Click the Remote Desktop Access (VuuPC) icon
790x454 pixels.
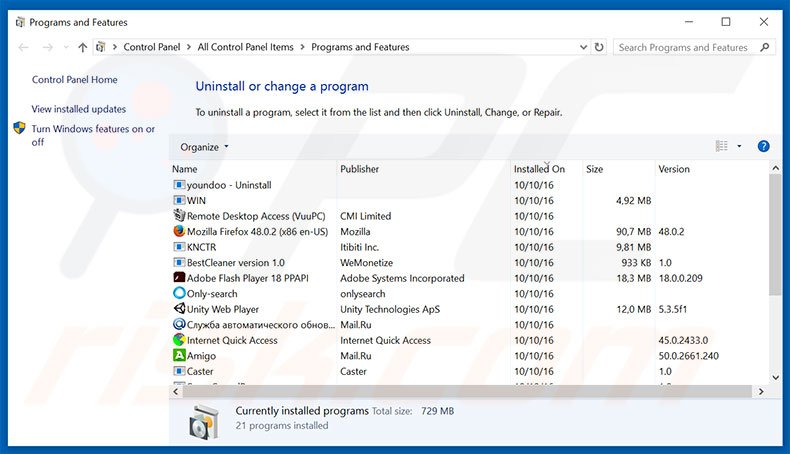tap(179, 216)
